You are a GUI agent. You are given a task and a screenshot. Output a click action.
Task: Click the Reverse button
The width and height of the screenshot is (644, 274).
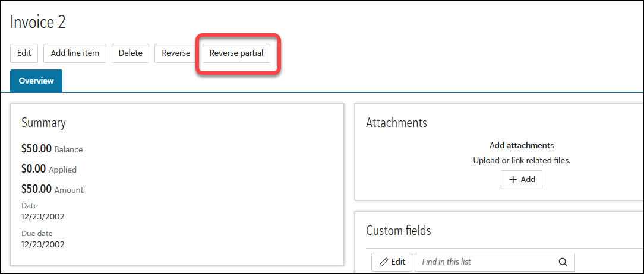[176, 53]
